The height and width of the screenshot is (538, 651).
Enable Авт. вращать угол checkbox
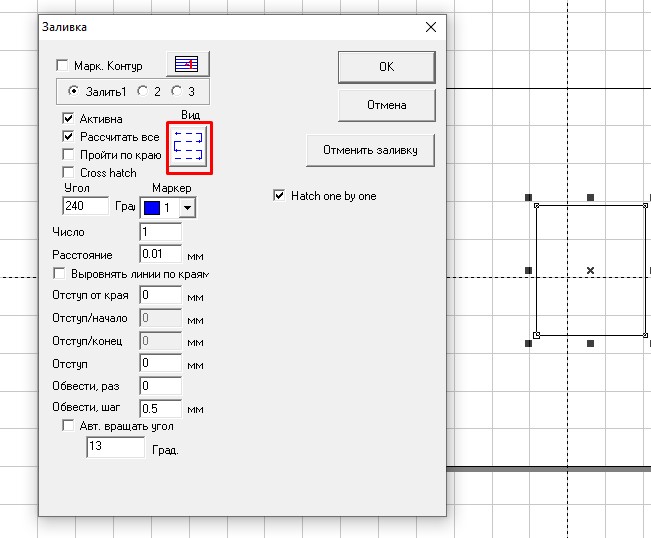pos(69,425)
